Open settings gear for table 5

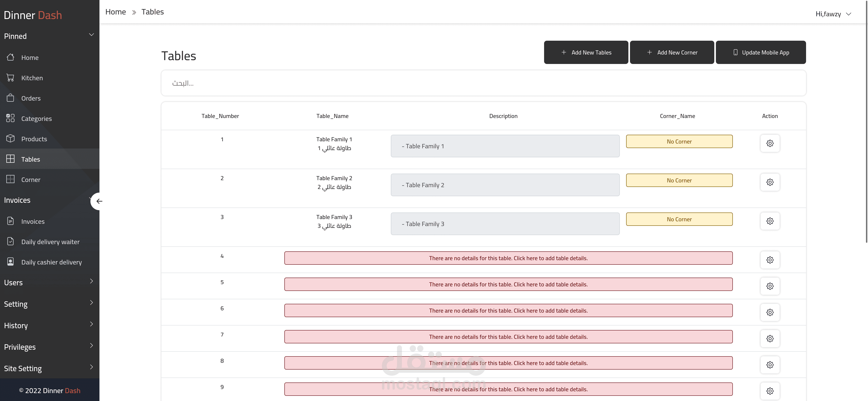click(x=770, y=286)
